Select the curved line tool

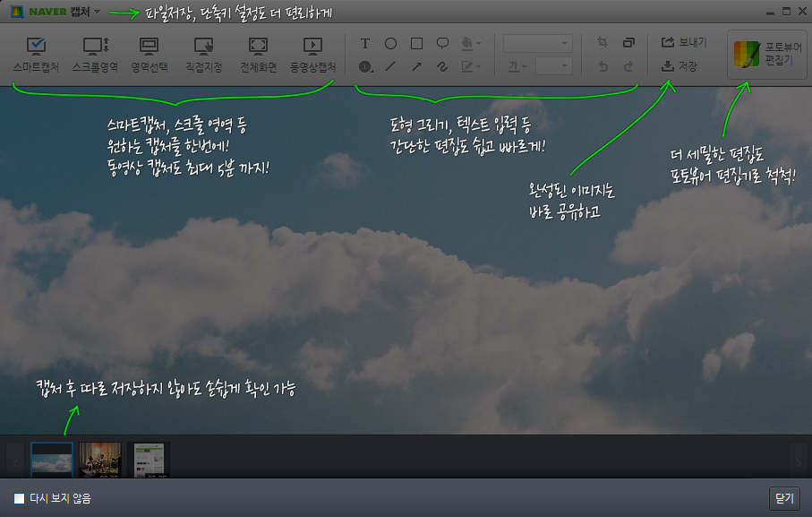[441, 65]
